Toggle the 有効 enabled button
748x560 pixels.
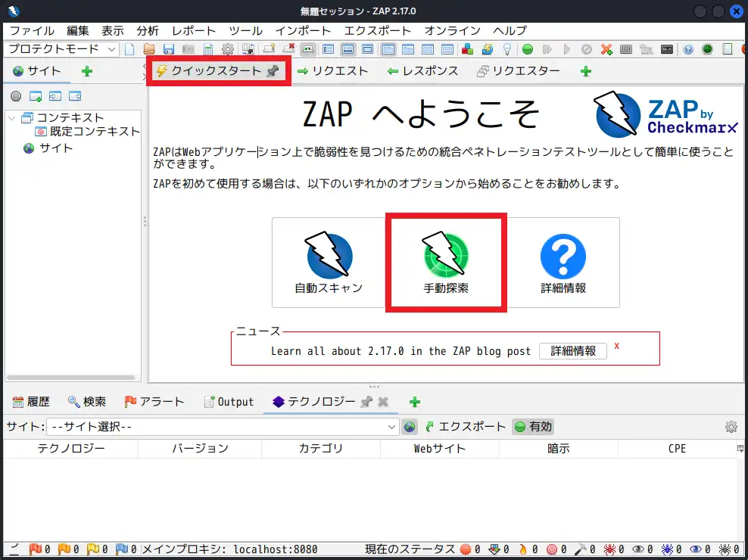(x=533, y=427)
